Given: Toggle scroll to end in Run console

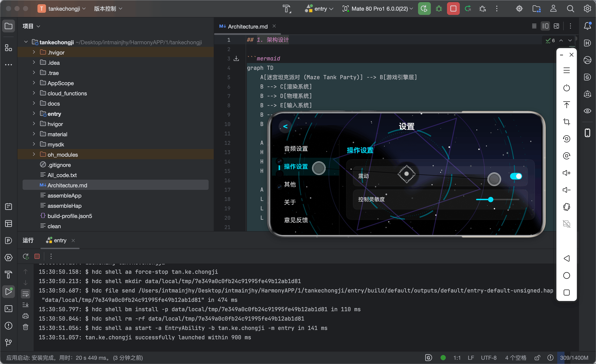Looking at the screenshot, I should [x=25, y=305].
